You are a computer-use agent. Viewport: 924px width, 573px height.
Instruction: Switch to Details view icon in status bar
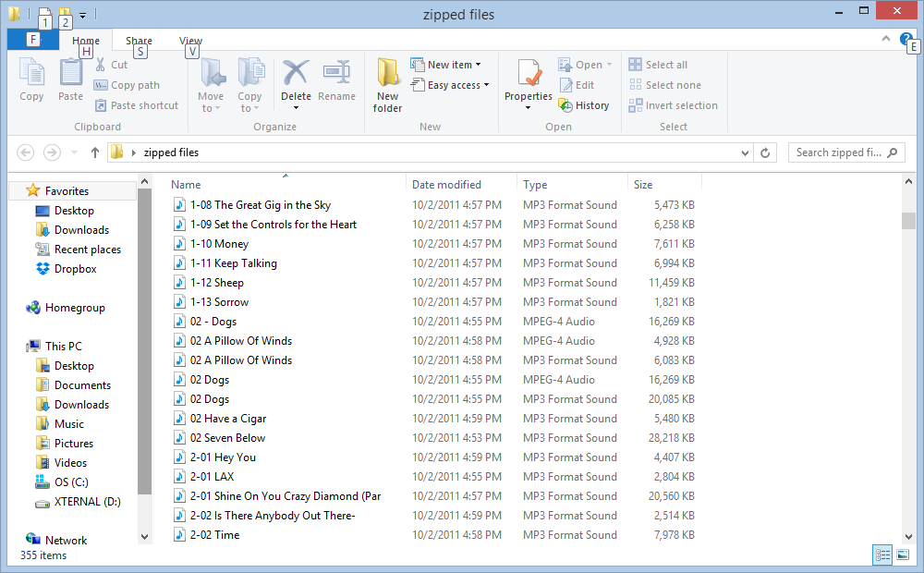pos(882,555)
